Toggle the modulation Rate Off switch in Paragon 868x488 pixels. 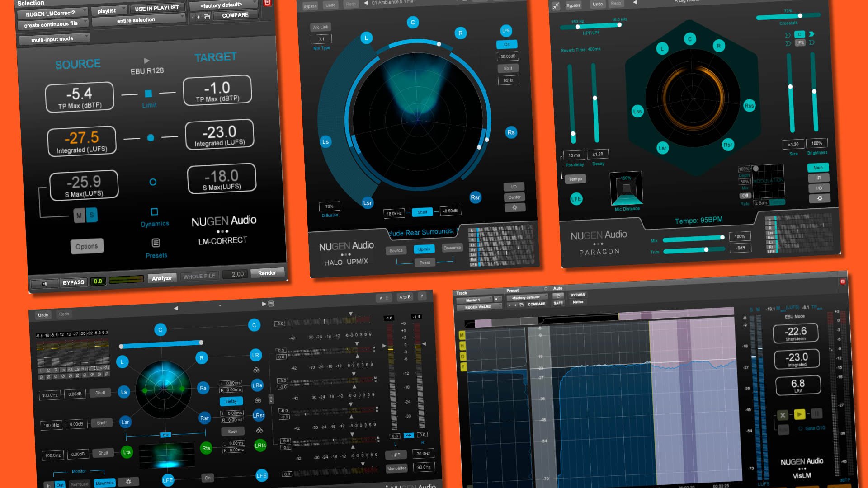click(745, 195)
